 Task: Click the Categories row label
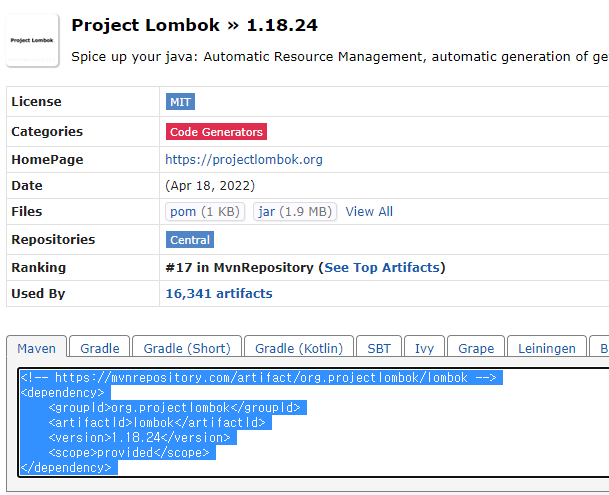click(47, 132)
